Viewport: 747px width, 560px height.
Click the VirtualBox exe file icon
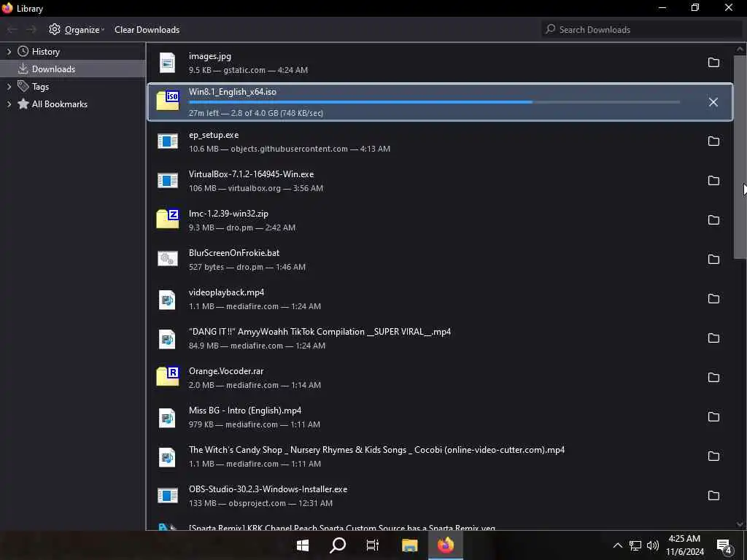[168, 181]
